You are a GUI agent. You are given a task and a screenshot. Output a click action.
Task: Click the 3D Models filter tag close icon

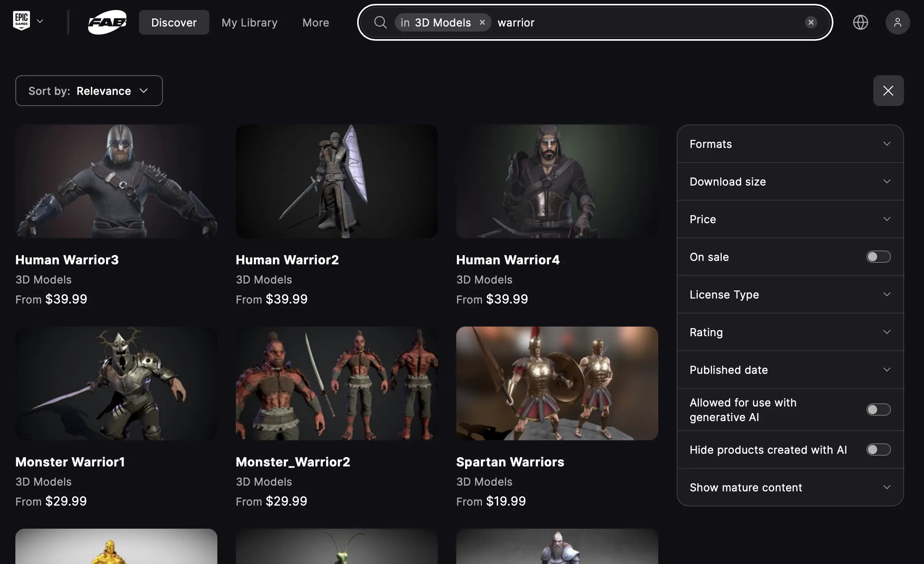[x=482, y=22]
